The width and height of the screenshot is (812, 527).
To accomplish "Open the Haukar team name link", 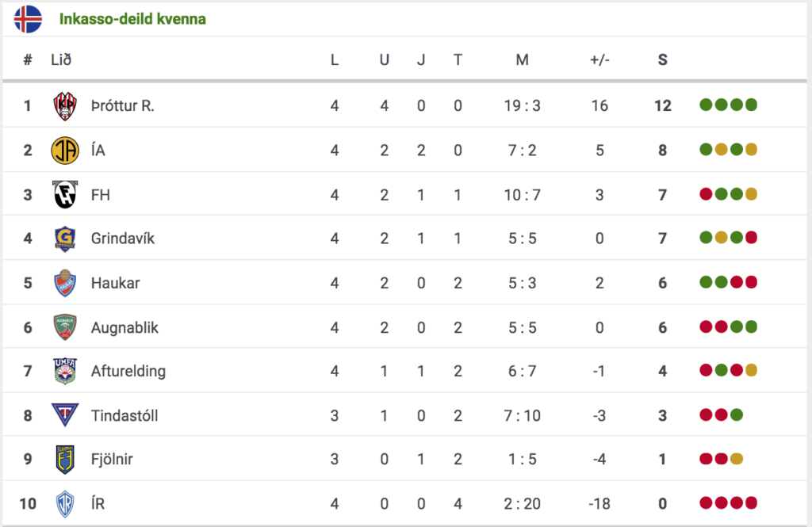I will (116, 283).
